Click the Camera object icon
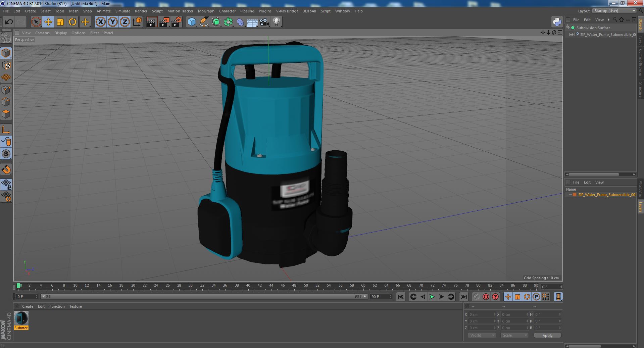The width and height of the screenshot is (644, 348). 264,22
